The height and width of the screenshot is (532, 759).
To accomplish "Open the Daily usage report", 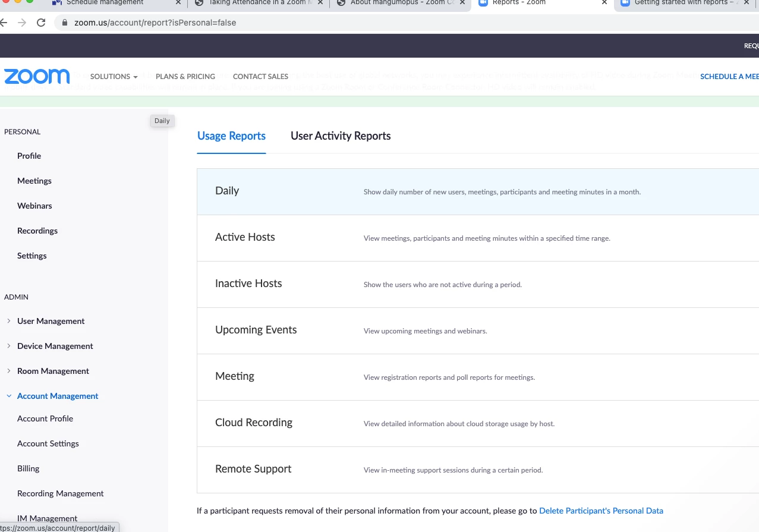I will (478, 191).
